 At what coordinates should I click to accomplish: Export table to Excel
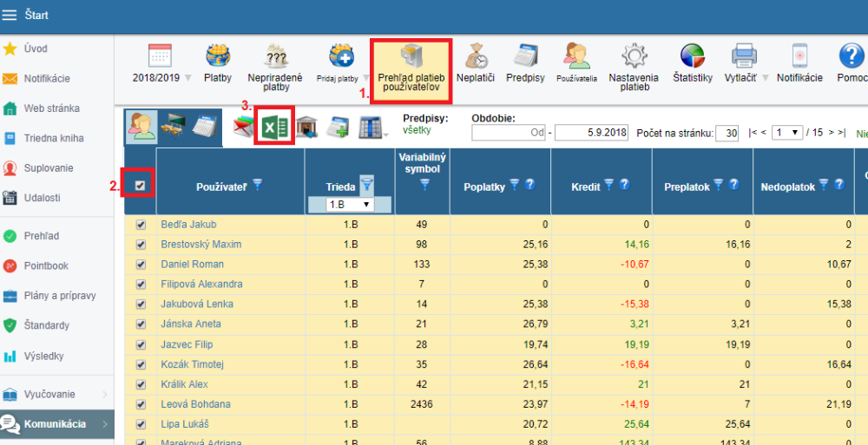coord(274,128)
